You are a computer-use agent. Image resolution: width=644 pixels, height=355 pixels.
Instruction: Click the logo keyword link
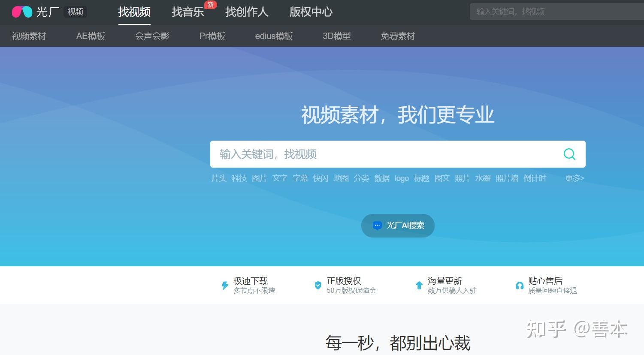click(402, 178)
